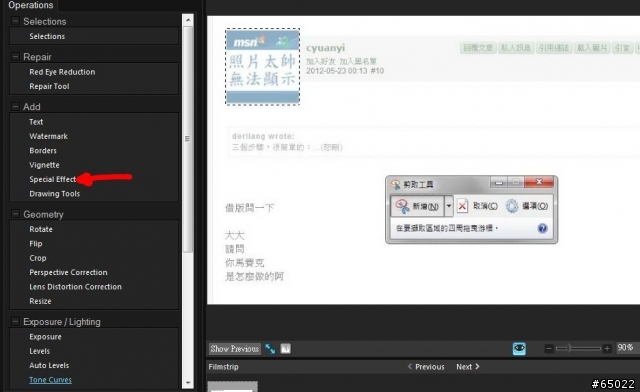640x392 pixels.
Task: Click the cyuanyi username
Action: click(325, 48)
